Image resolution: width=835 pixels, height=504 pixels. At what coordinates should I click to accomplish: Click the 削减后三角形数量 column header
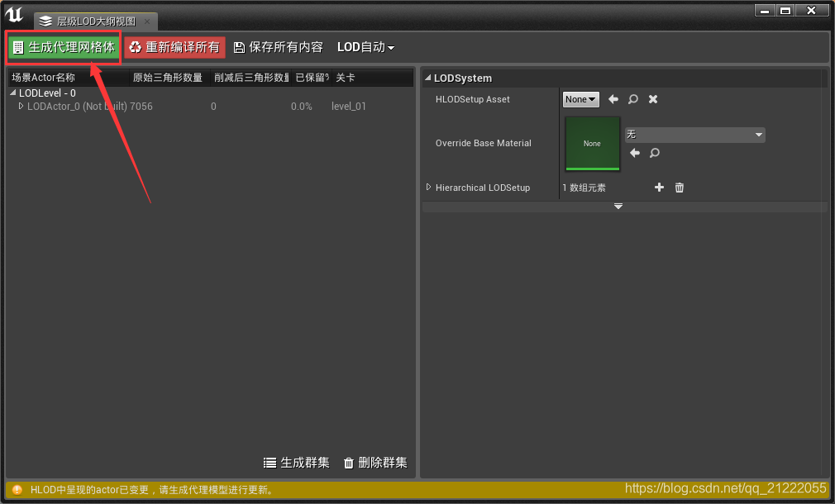point(251,78)
